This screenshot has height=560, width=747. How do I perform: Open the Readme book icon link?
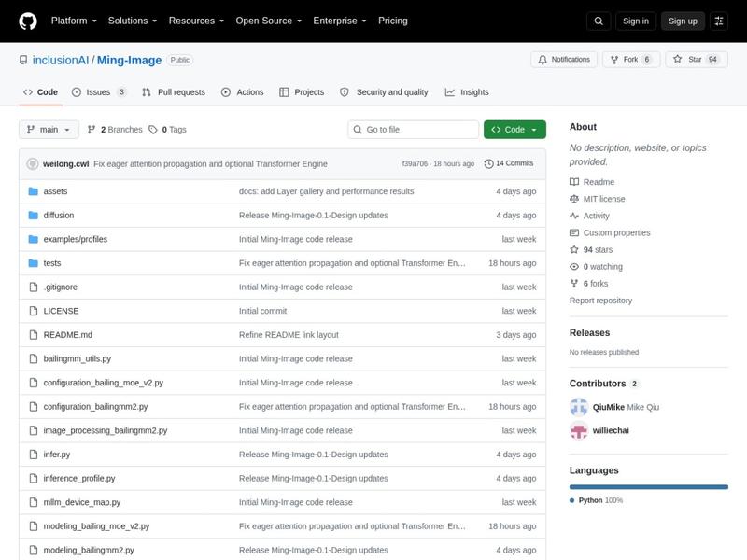click(574, 182)
